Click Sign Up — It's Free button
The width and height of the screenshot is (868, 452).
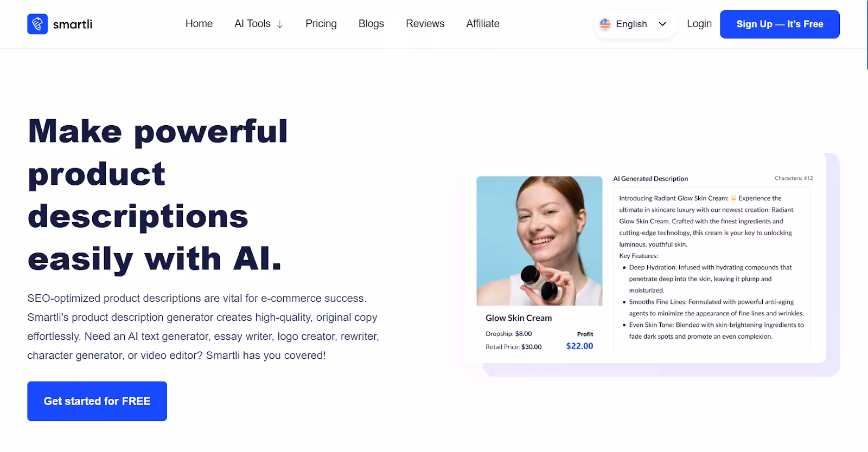(780, 24)
